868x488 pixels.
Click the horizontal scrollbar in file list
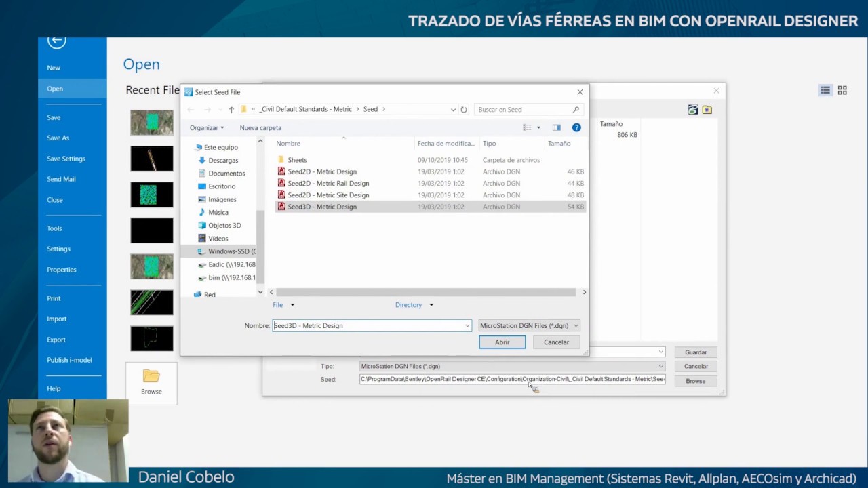427,292
